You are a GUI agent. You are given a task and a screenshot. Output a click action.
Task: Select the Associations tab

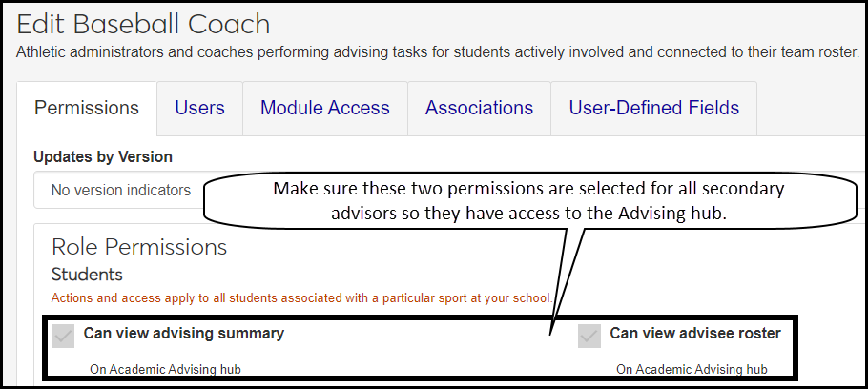tap(479, 109)
